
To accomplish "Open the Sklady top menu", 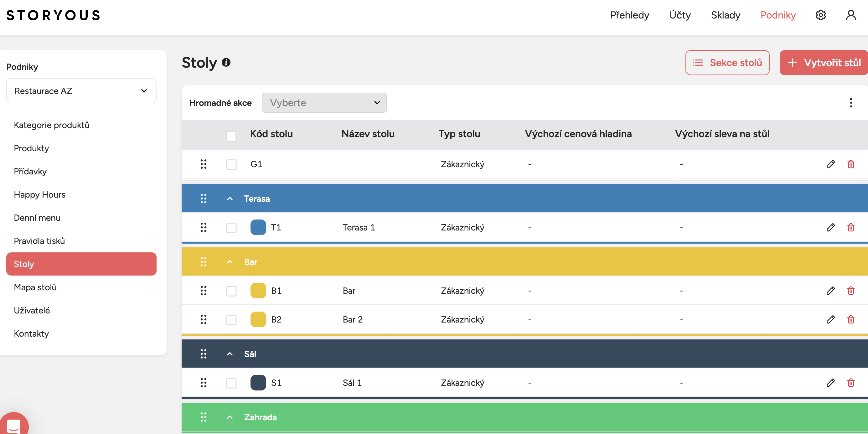I will pyautogui.click(x=725, y=15).
